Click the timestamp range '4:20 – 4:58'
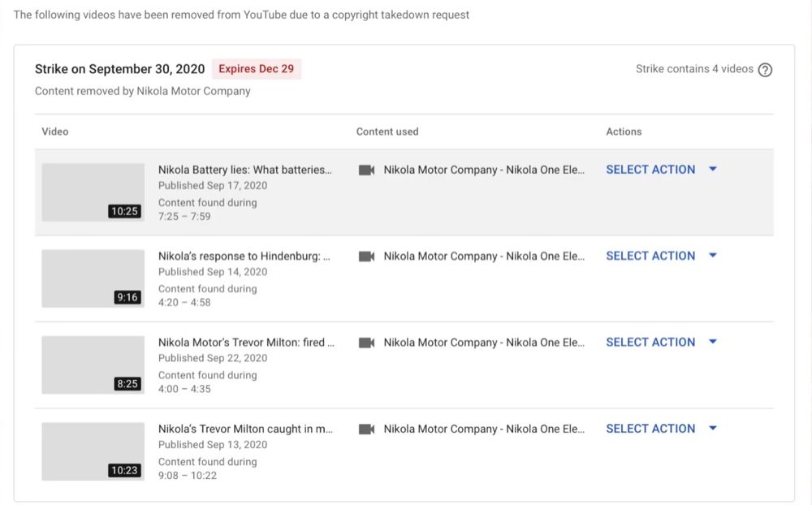Viewport: 812px width, 505px height. pos(184,303)
